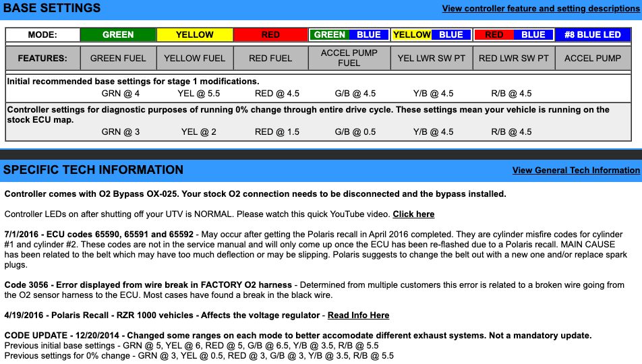Image resolution: width=642 pixels, height=364 pixels.
Task: Click the RED LWR SW PT cell
Action: tap(514, 59)
